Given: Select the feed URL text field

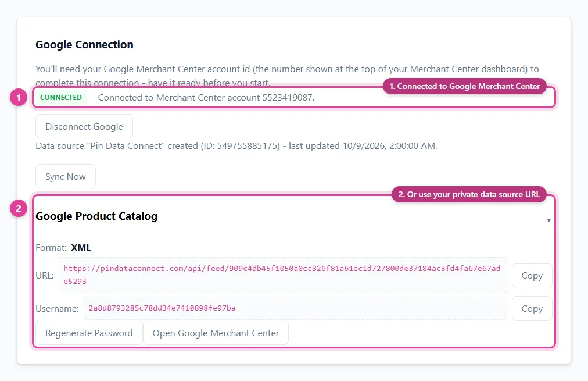Looking at the screenshot, I should (x=283, y=275).
